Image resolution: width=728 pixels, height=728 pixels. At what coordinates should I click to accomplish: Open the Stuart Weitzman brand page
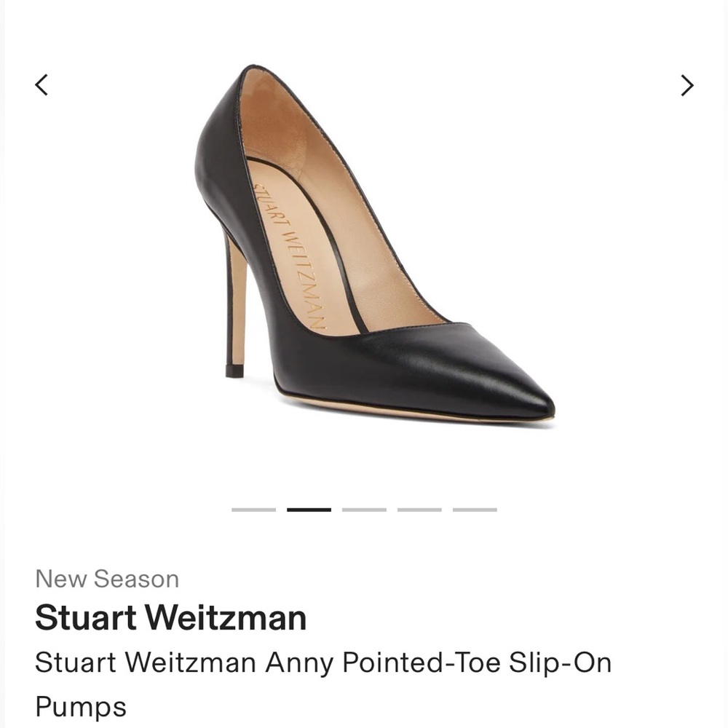(x=173, y=617)
